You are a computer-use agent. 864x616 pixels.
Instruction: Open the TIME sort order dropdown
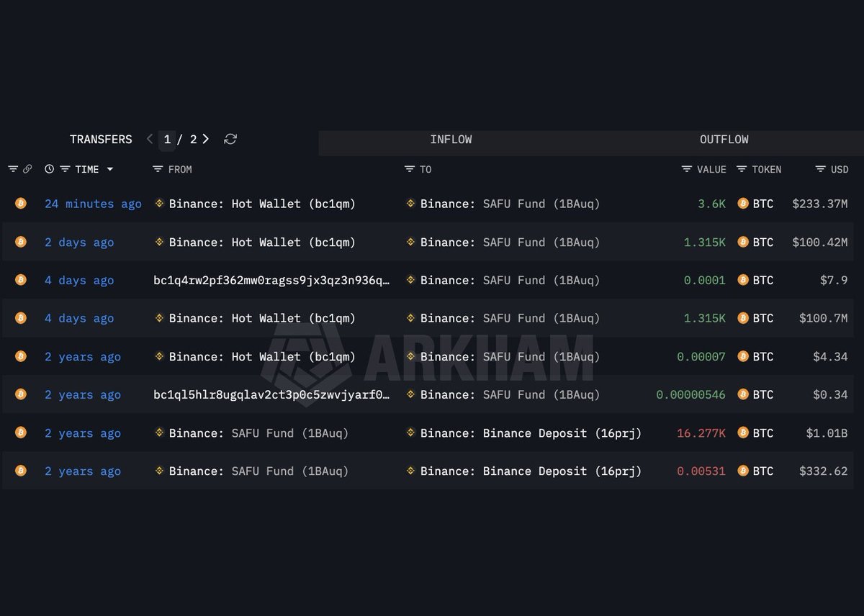pyautogui.click(x=109, y=169)
